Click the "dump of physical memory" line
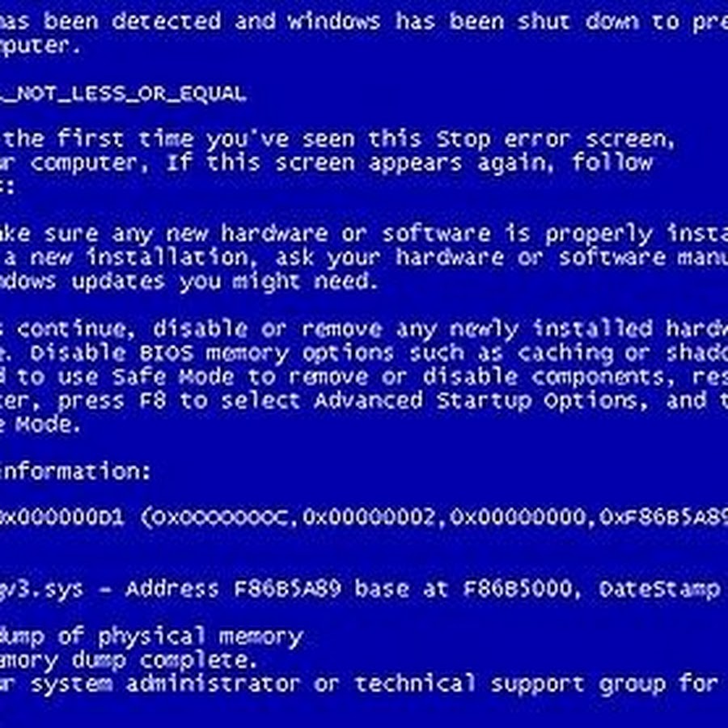This screenshot has width=728, height=728. 151,637
